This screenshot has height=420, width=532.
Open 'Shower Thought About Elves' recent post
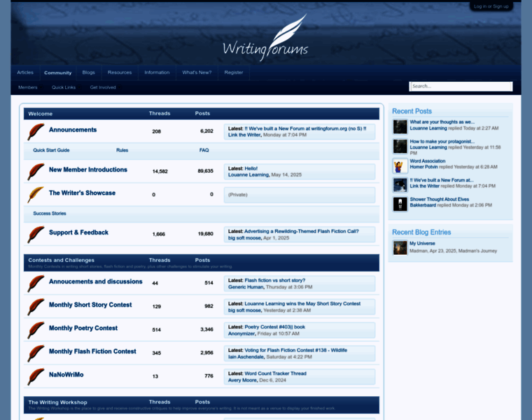point(440,199)
